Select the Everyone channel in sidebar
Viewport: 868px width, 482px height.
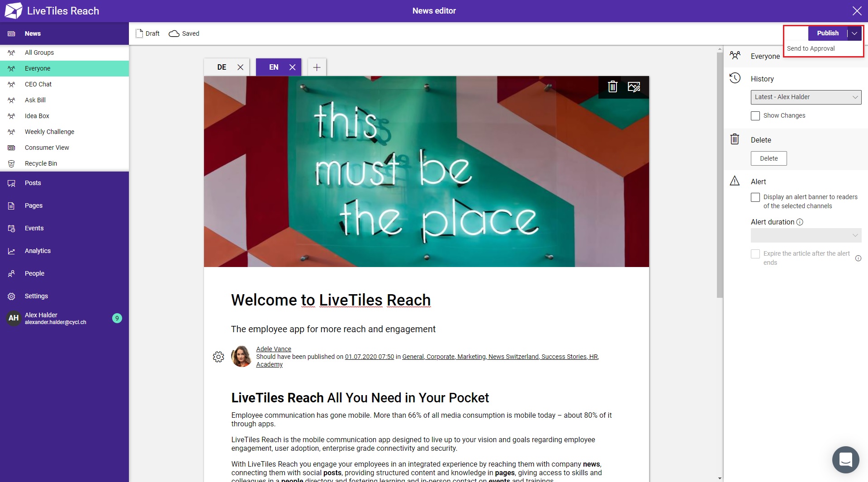pyautogui.click(x=64, y=68)
